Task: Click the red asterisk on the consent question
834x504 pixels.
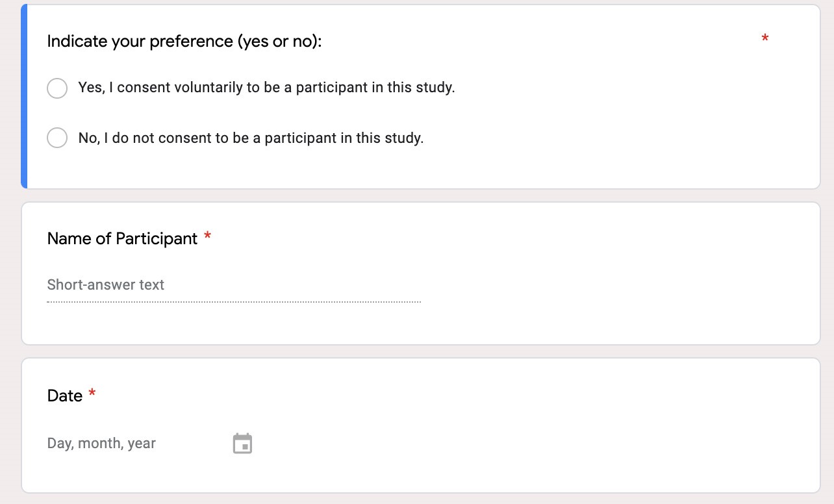Action: tap(765, 40)
